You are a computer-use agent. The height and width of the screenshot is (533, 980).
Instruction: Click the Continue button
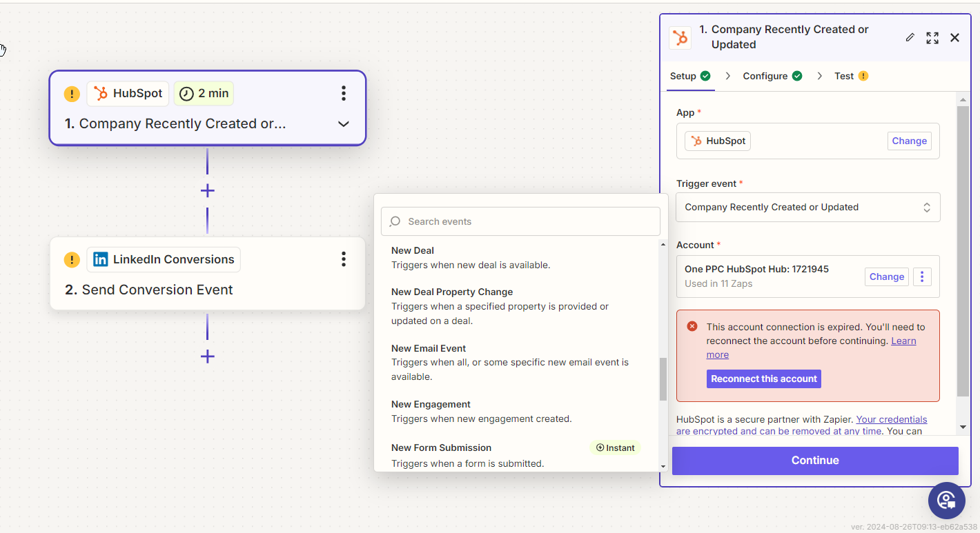[x=815, y=461]
